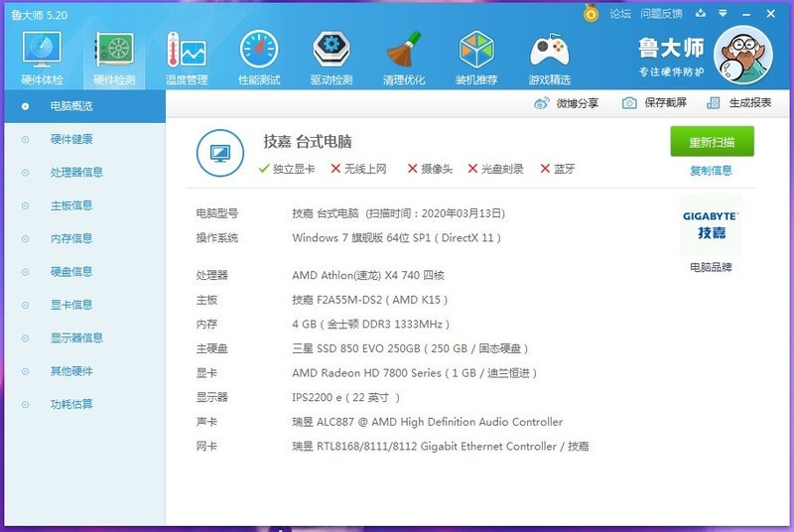Screen dimensions: 794x532
Task: Click the camera icon for 保存截屏
Action: tap(629, 103)
